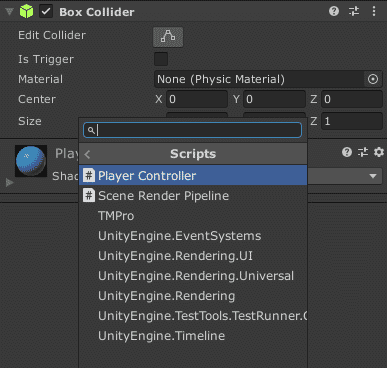Click the Edit Collider label

[52, 35]
